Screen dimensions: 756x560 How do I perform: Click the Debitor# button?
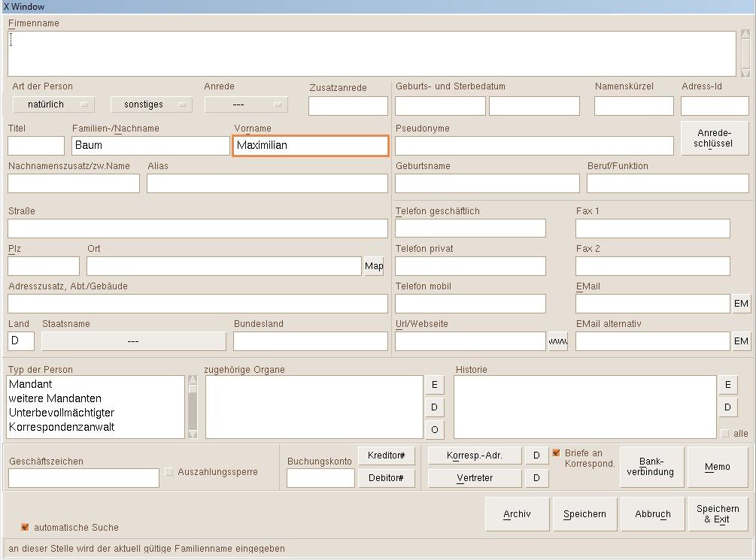point(386,478)
